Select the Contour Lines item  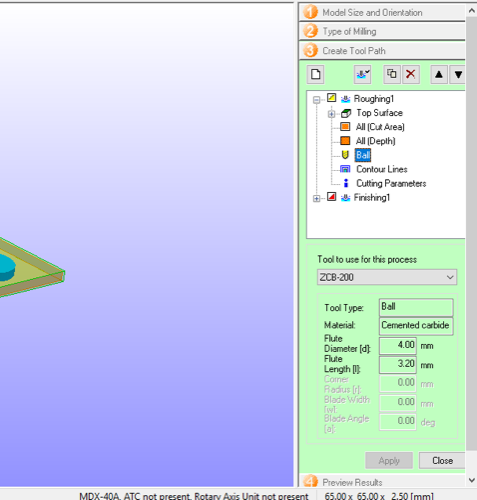pos(382,169)
